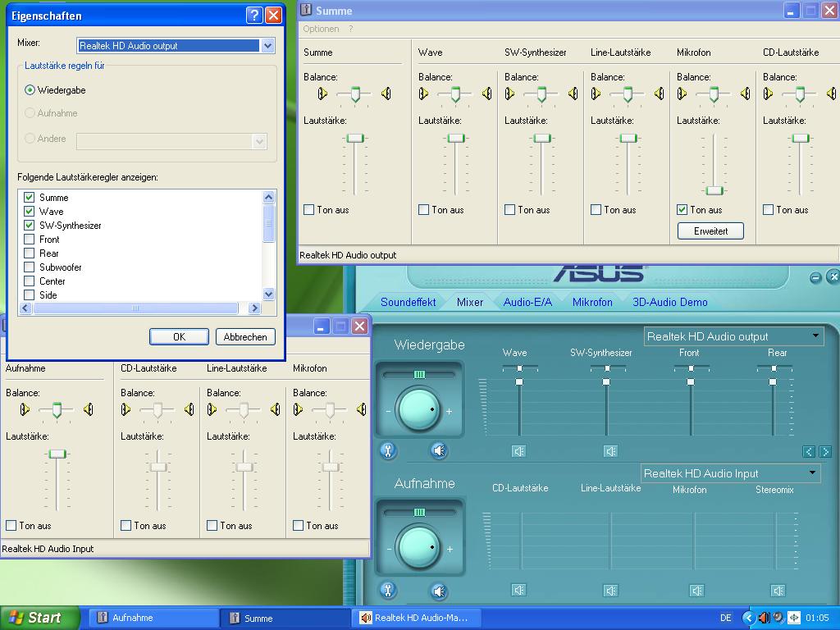840x630 pixels.
Task: Click left speaker icon of Aufnahme balance
Action: point(24,410)
